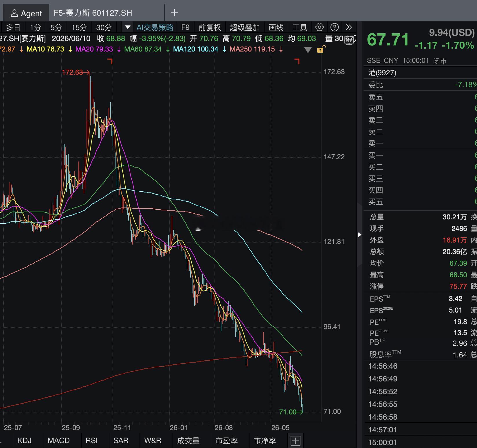Click the 涨停 75.77 value
The width and height of the screenshot is (477, 448).
458,287
